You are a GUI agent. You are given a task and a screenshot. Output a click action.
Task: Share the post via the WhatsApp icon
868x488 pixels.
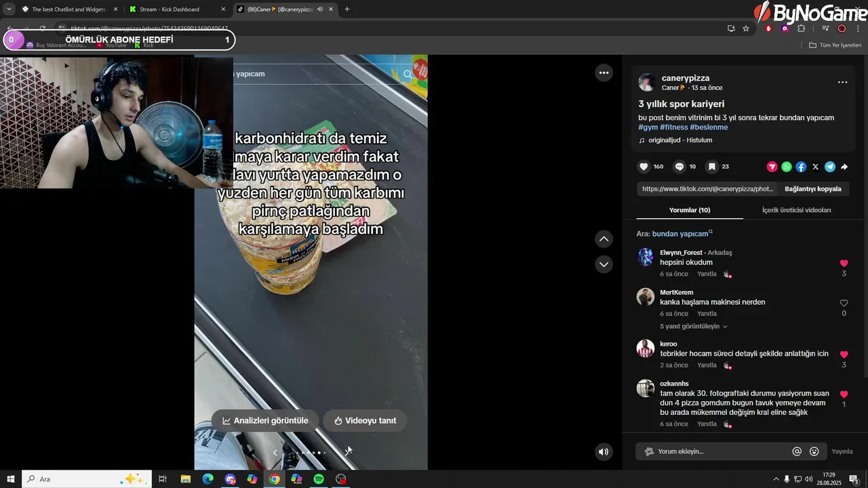click(787, 167)
